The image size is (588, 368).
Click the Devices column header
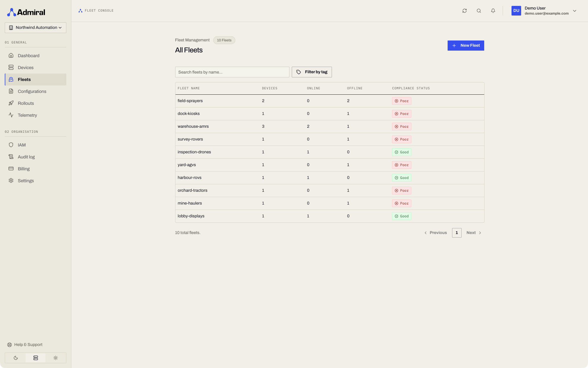pos(269,88)
